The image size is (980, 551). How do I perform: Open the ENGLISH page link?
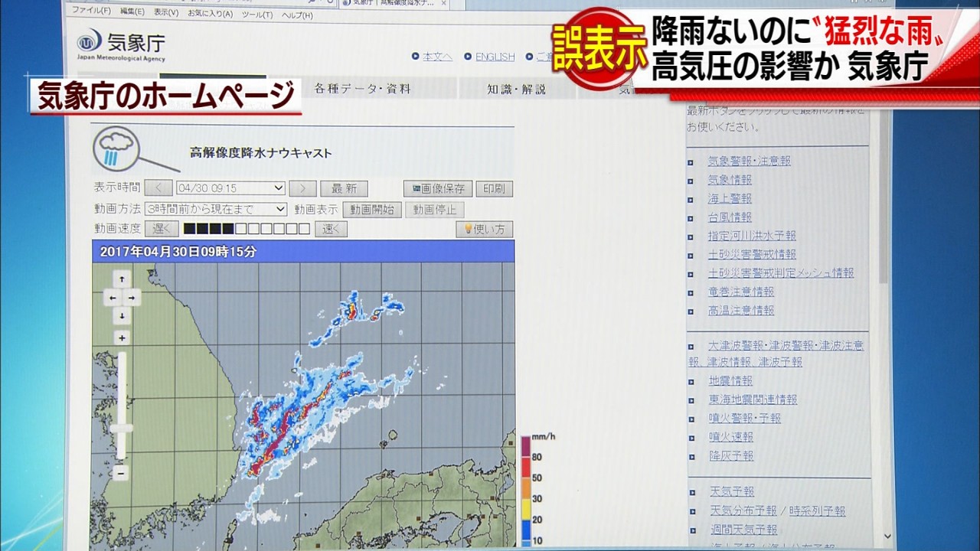click(495, 57)
